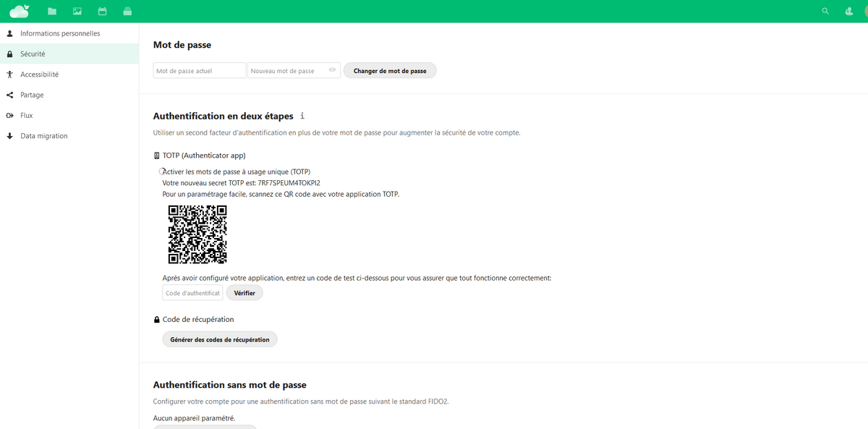Open the Files app folder icon
The width and height of the screenshot is (868, 429).
51,12
